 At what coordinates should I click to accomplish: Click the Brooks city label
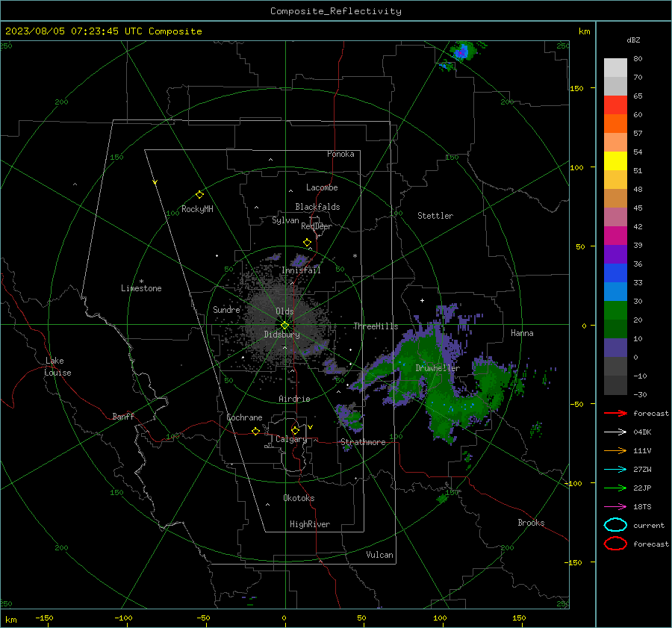click(531, 523)
